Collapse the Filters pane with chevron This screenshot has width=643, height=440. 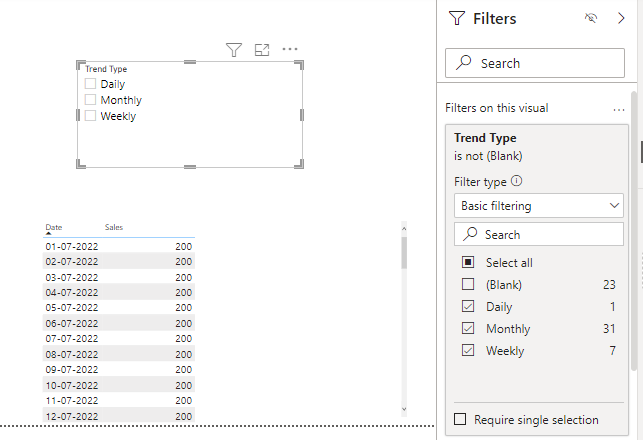[621, 18]
